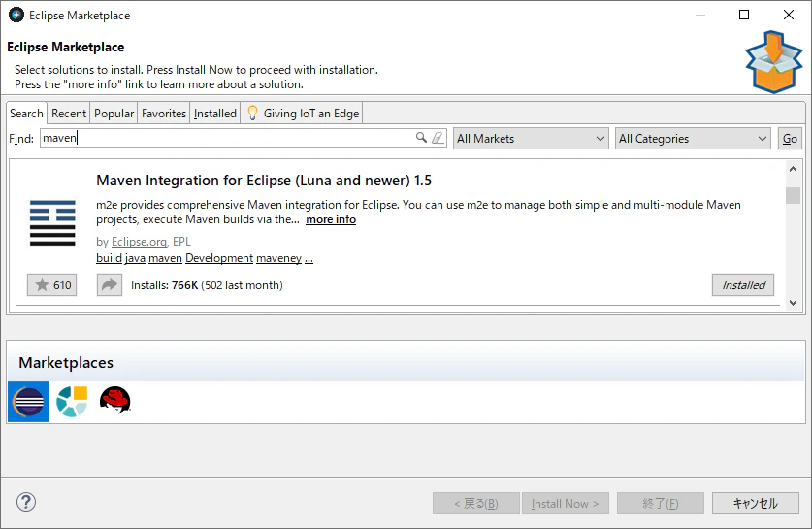Click the search magnifier icon in Find field
This screenshot has width=812, height=529.
click(x=421, y=138)
